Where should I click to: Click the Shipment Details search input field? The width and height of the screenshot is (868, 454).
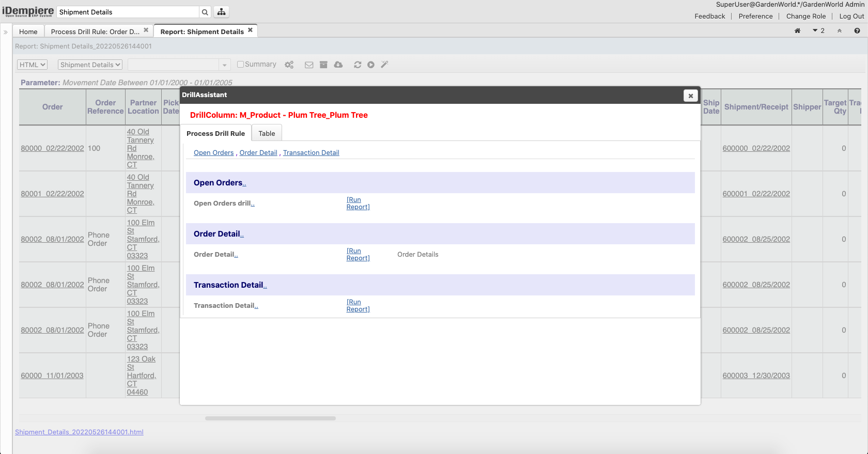click(128, 12)
